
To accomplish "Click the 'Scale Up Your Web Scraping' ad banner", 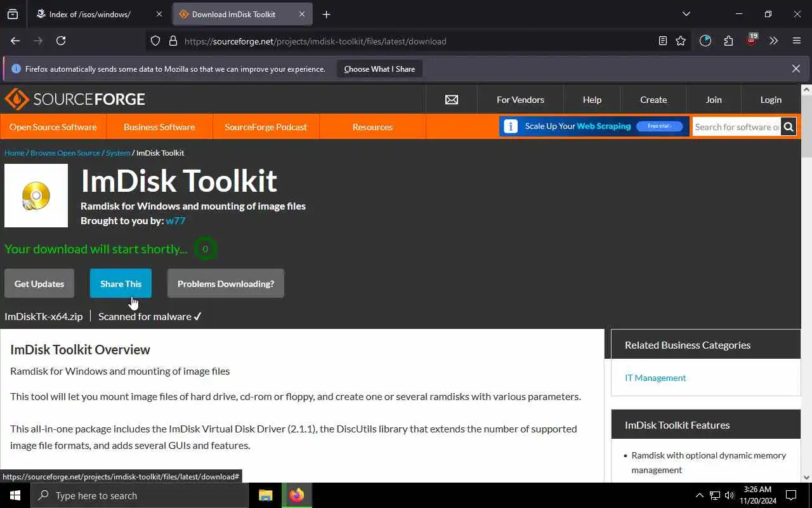I will (x=594, y=126).
